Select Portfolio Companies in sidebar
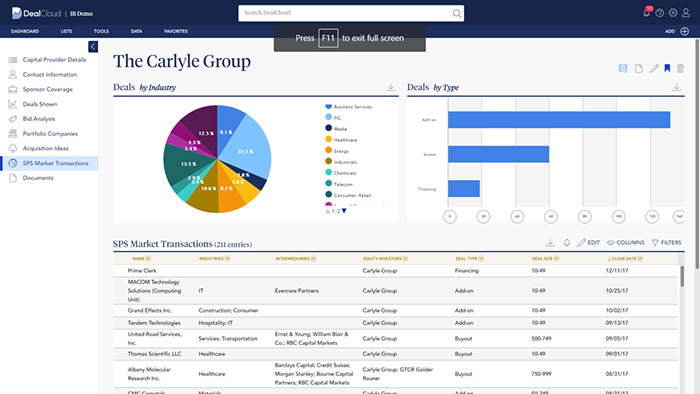The width and height of the screenshot is (700, 394). pyautogui.click(x=50, y=133)
